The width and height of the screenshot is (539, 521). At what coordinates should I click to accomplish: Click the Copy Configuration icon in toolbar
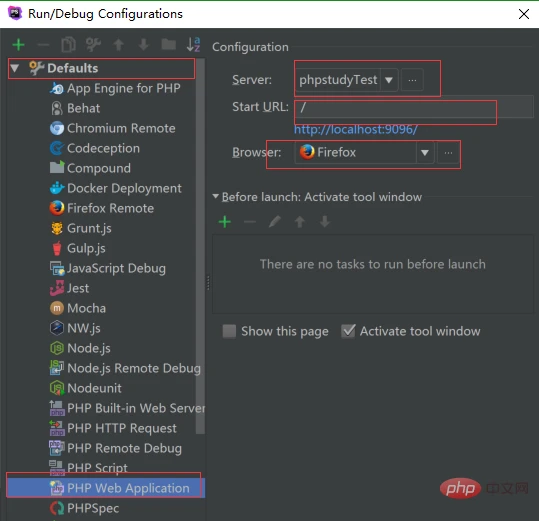tap(68, 45)
